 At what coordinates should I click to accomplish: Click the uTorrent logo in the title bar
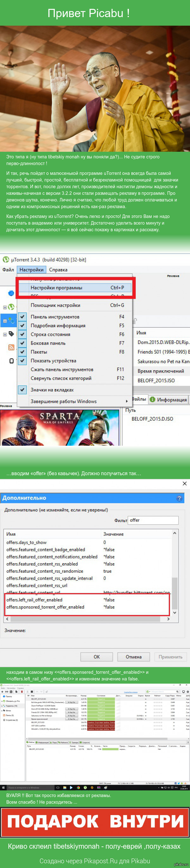(x=6, y=259)
